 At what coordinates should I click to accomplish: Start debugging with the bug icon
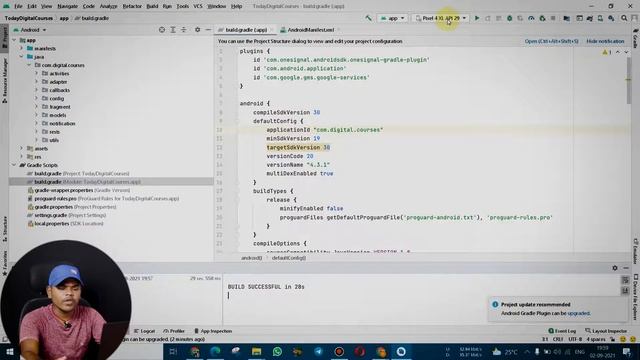pyautogui.click(x=509, y=18)
